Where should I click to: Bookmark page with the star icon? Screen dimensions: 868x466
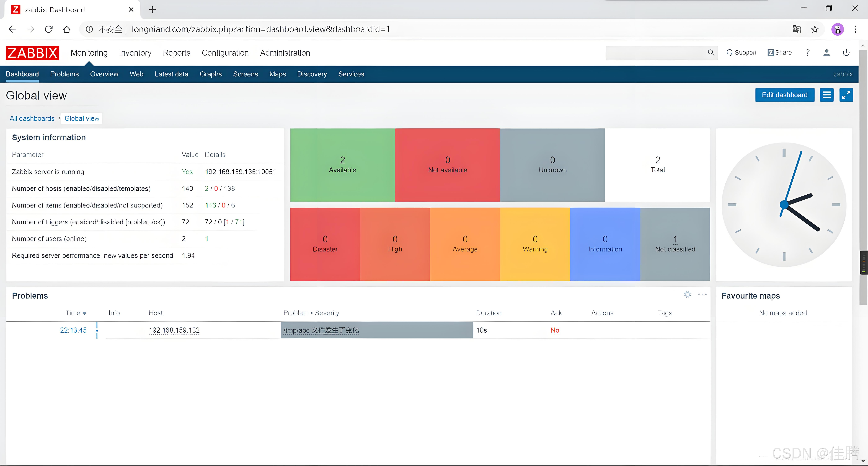(x=815, y=29)
